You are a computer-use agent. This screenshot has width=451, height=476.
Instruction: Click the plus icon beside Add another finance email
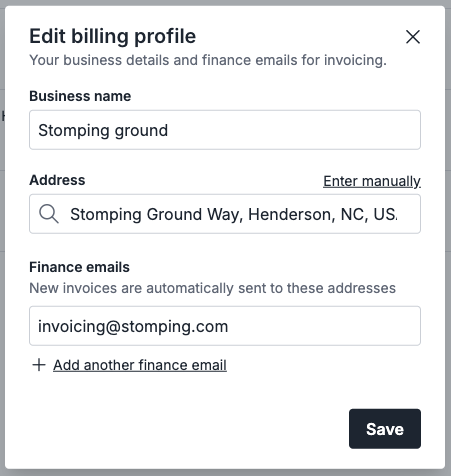click(39, 365)
